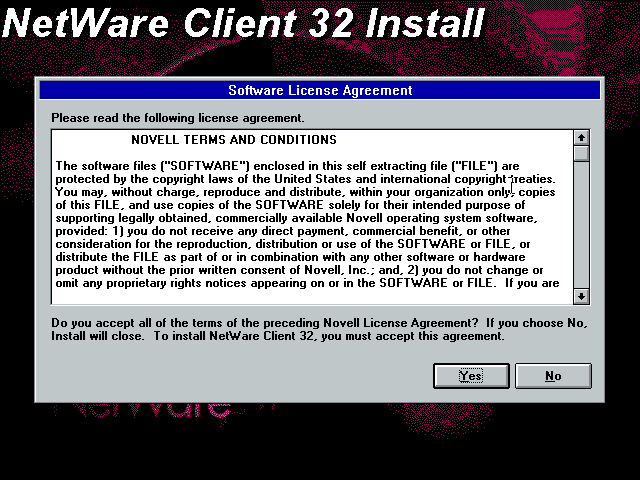Click inside the license agreement text box
This screenshot has height=480, width=640.
click(312, 217)
